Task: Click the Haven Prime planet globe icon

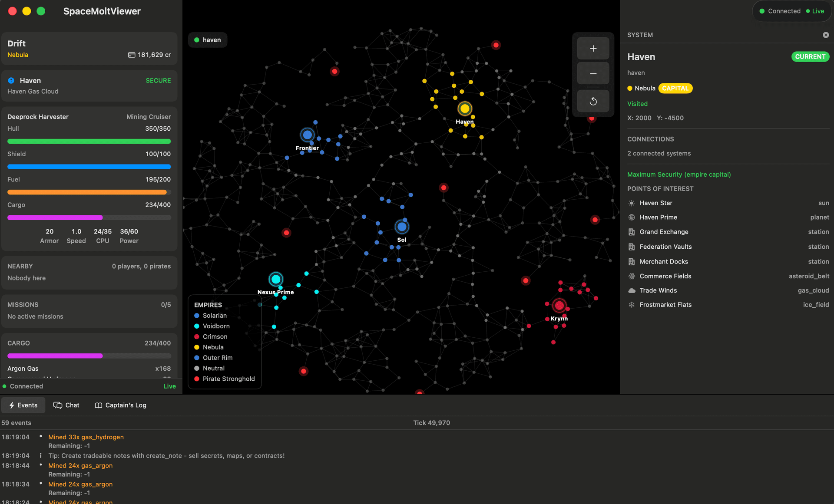Action: point(631,217)
